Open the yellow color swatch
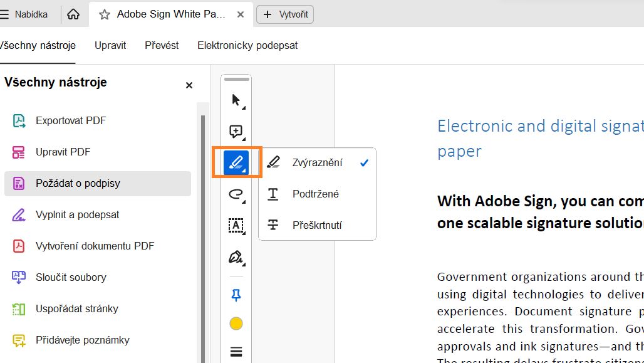Screen dimensions: 644x363 pyautogui.click(x=236, y=324)
